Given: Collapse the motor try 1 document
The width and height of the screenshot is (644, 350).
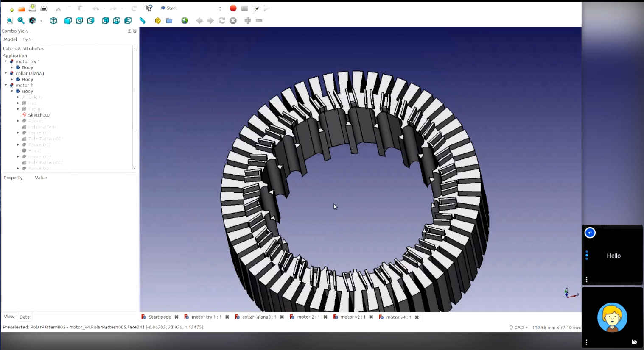Looking at the screenshot, I should [6, 61].
